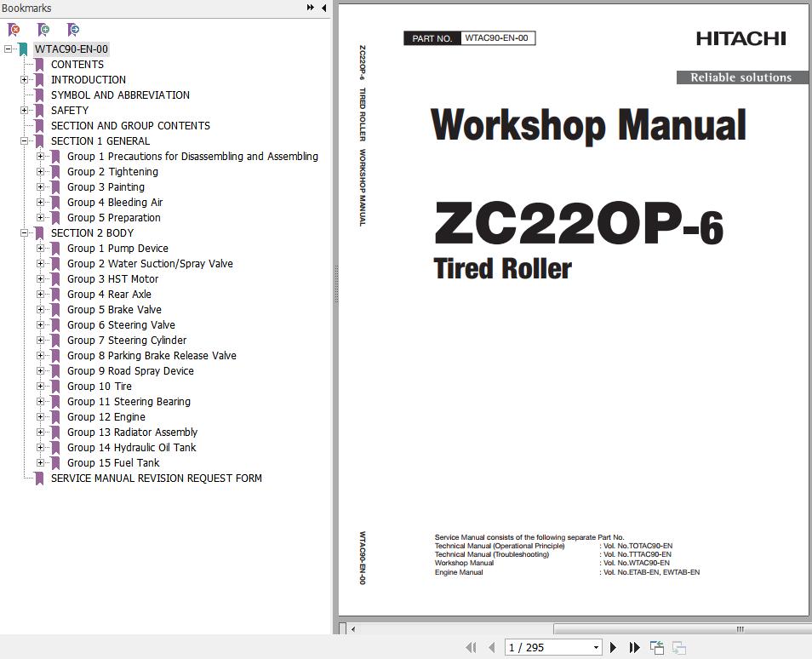Select SECTION 2 BODY bookmark

(92, 233)
